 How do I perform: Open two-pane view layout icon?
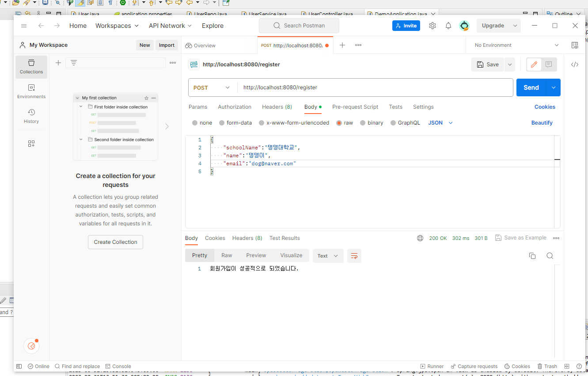[567, 366]
